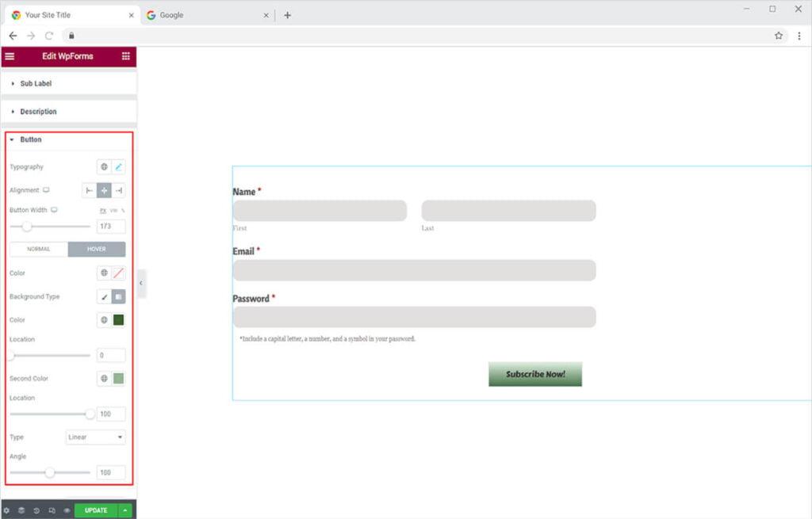
Task: Expand the Description section
Action: coord(38,112)
